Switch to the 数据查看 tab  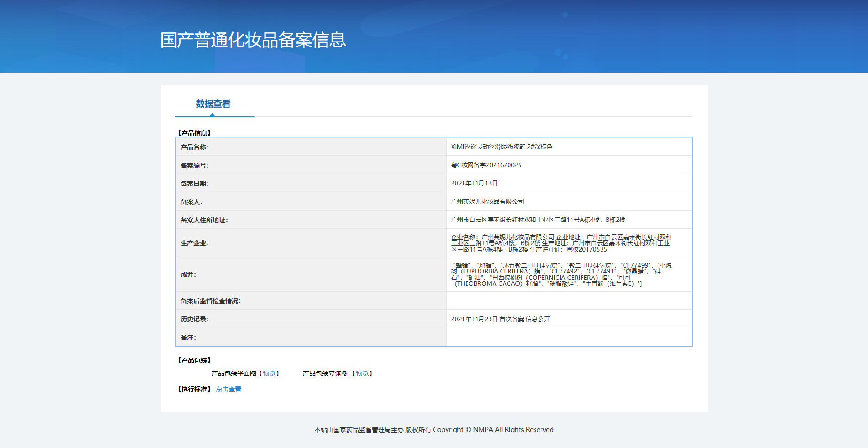click(213, 104)
